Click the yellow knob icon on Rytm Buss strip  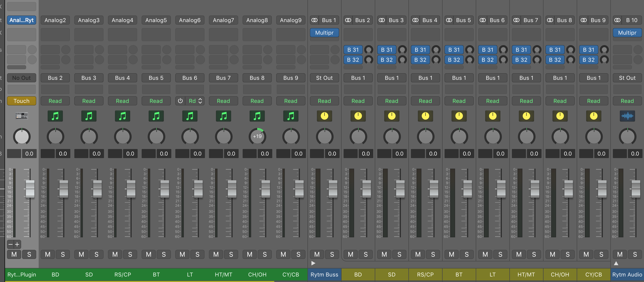coord(324,116)
